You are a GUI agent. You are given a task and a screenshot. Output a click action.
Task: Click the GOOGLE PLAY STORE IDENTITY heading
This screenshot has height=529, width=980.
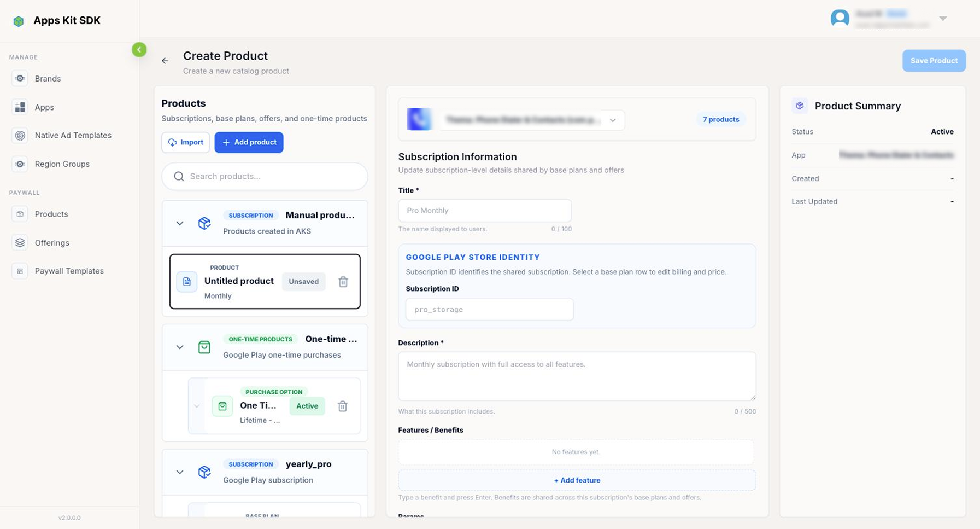473,257
